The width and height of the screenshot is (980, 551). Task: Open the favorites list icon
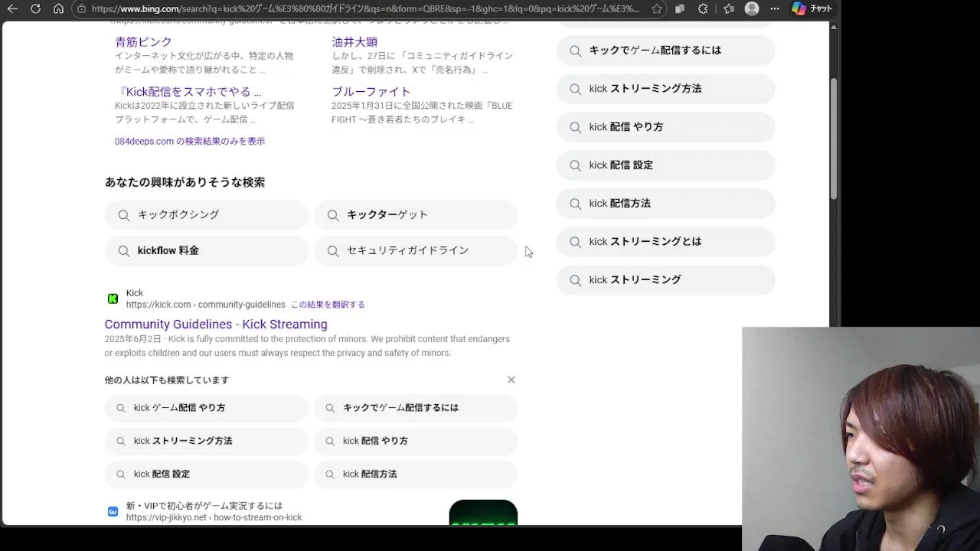[727, 9]
